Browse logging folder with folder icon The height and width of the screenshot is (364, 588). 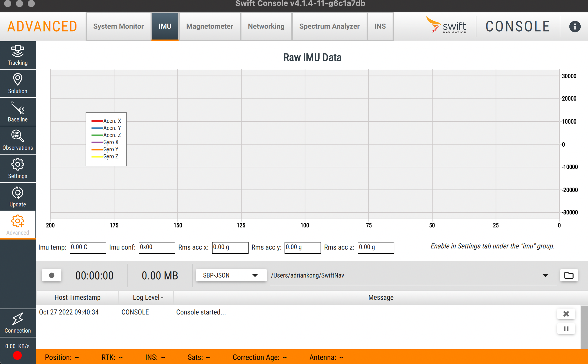(569, 275)
